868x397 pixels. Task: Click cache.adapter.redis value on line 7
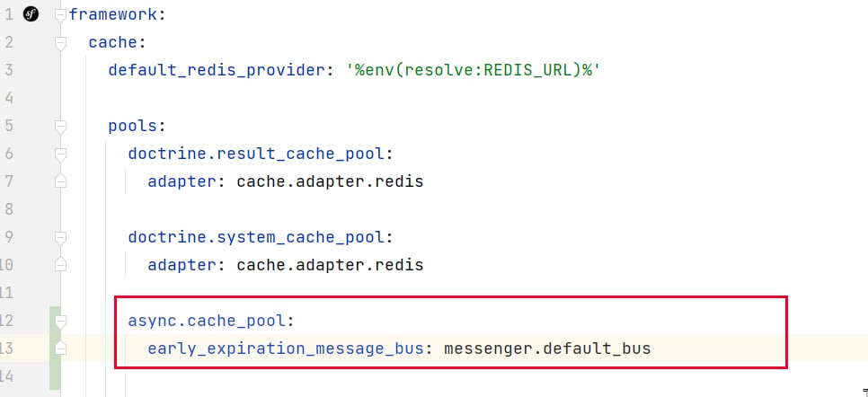coord(329,181)
